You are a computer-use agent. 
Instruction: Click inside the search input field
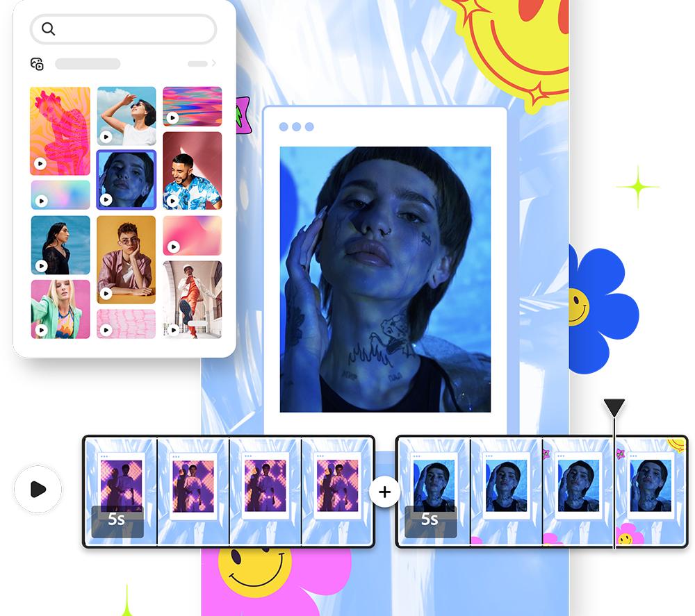click(x=123, y=29)
